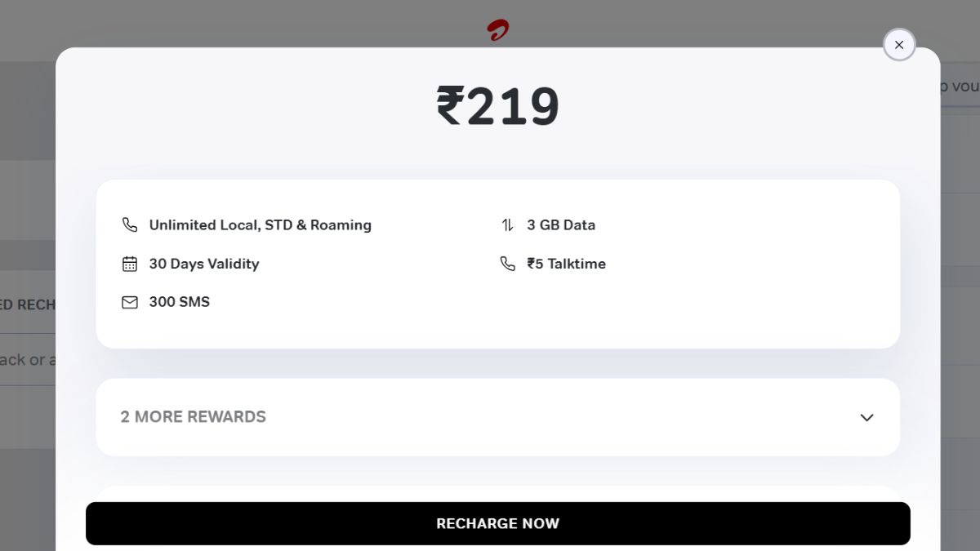
Task: Click the ₹5 Talktime label
Action: point(566,264)
